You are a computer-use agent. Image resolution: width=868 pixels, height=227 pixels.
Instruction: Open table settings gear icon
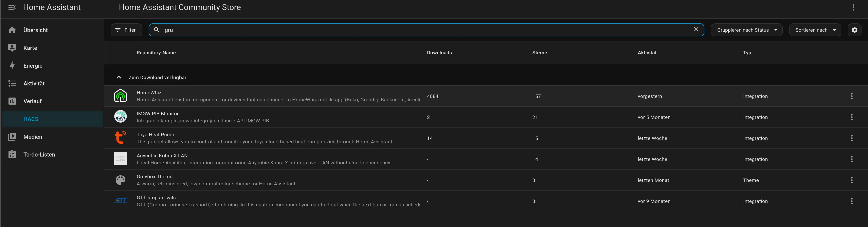pyautogui.click(x=854, y=30)
